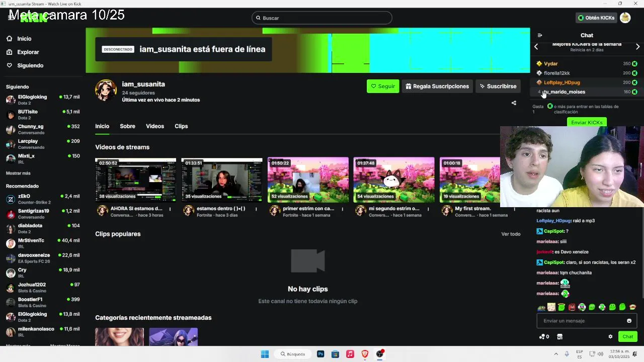Open Windows Start menu
The height and width of the screenshot is (362, 644).
[265, 354]
